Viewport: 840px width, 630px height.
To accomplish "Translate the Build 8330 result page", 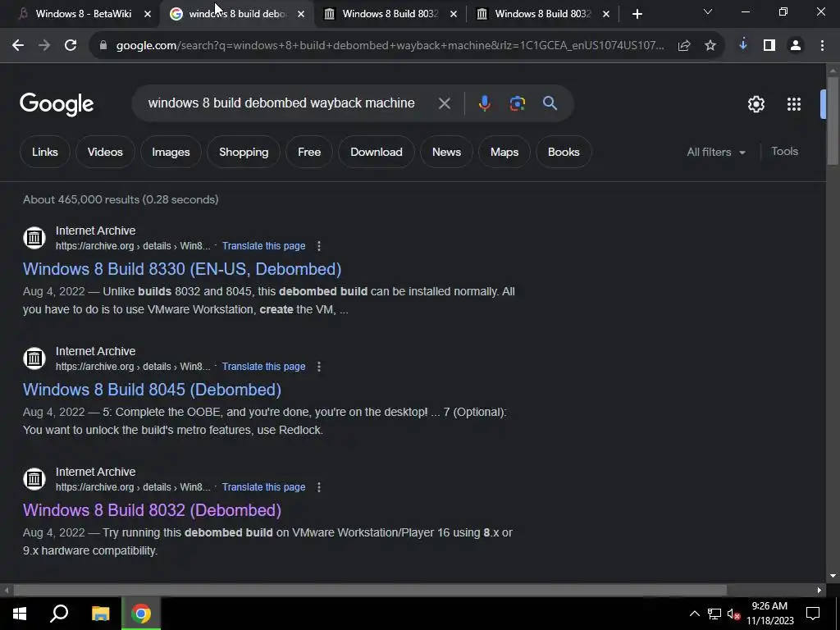I will point(263,246).
